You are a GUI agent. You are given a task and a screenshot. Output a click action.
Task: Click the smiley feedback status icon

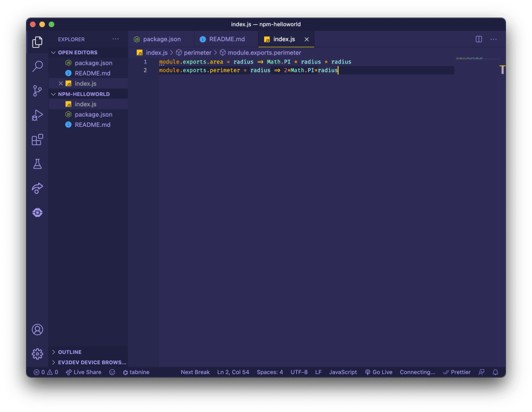pyautogui.click(x=112, y=372)
